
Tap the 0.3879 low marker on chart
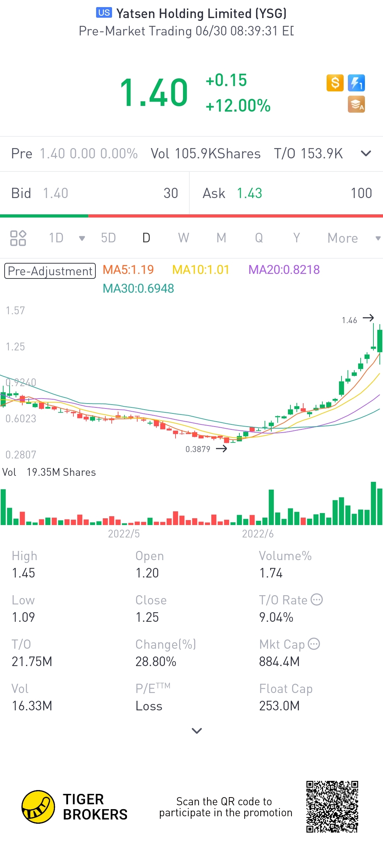coord(206,449)
